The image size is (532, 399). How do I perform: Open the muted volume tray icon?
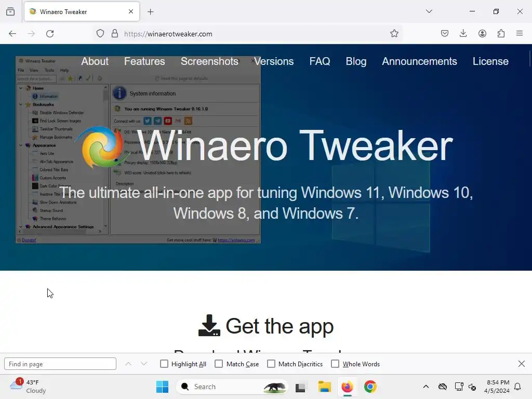[472, 387]
